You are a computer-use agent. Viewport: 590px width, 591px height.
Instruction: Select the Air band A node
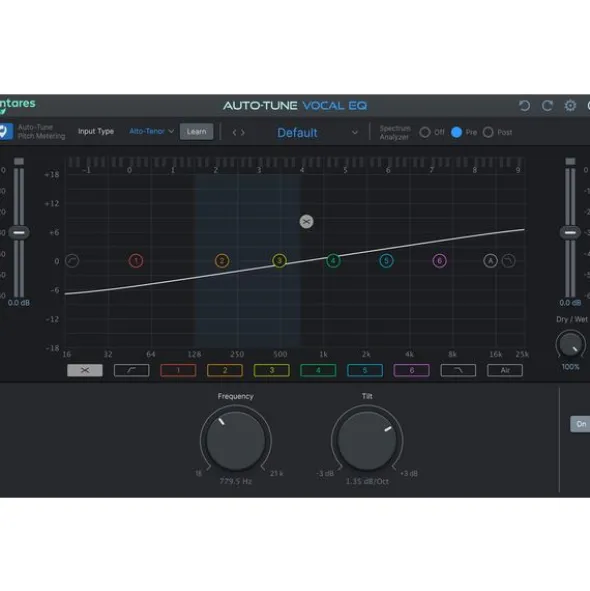click(x=490, y=261)
